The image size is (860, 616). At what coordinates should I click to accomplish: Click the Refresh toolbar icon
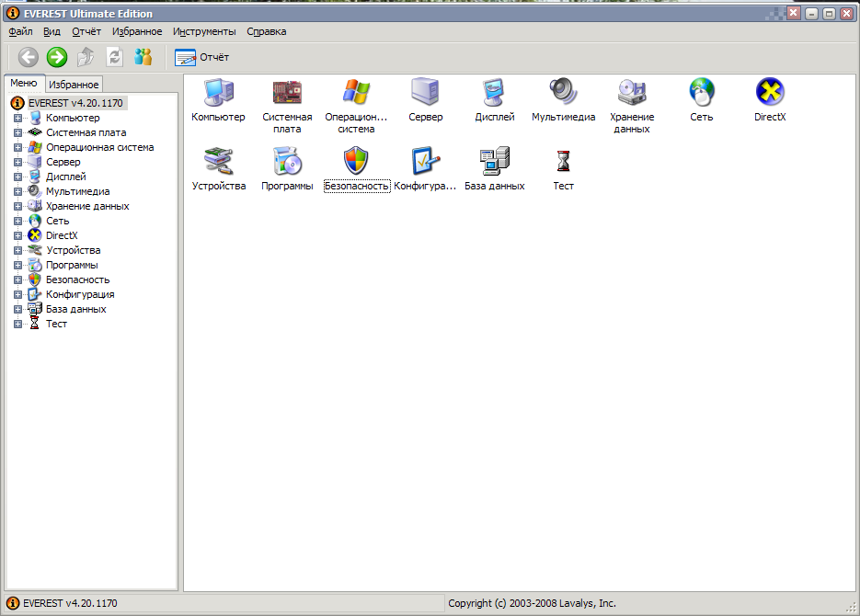tap(114, 57)
